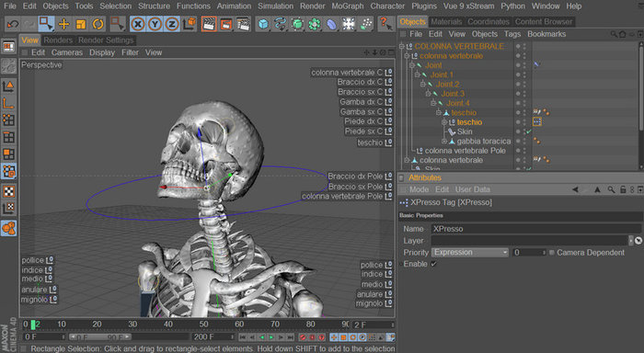
Task: Select the Rotate tool icon
Action: 98,24
